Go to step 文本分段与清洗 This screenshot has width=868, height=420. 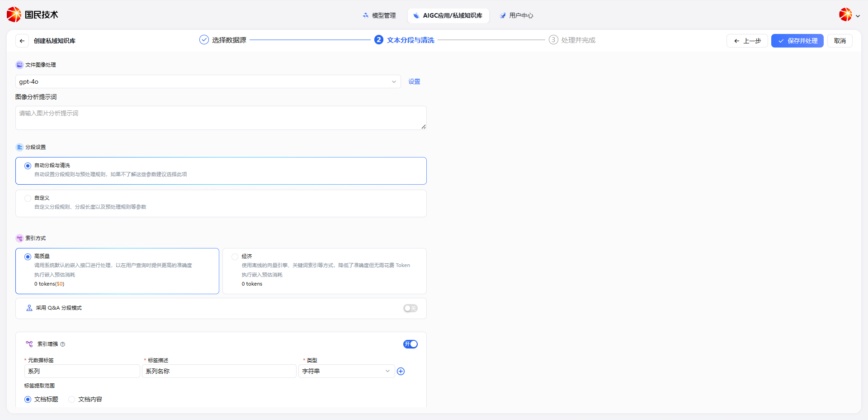(x=410, y=40)
